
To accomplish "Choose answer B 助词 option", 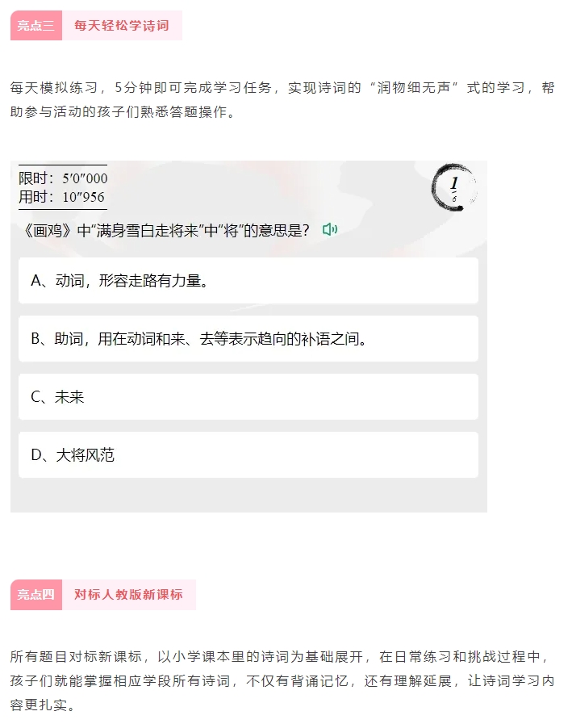I will point(248,338).
